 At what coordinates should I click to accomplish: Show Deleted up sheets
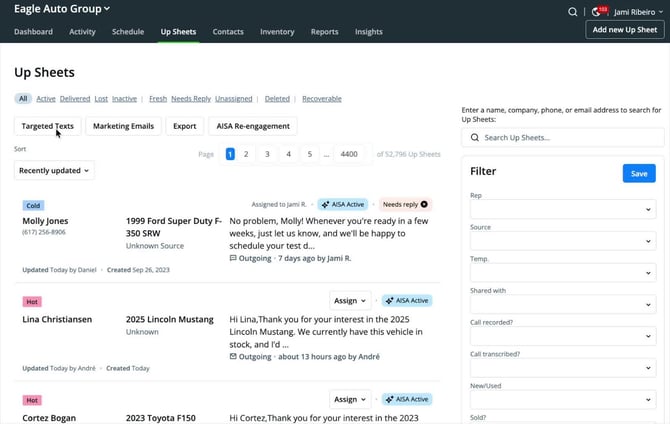[277, 99]
